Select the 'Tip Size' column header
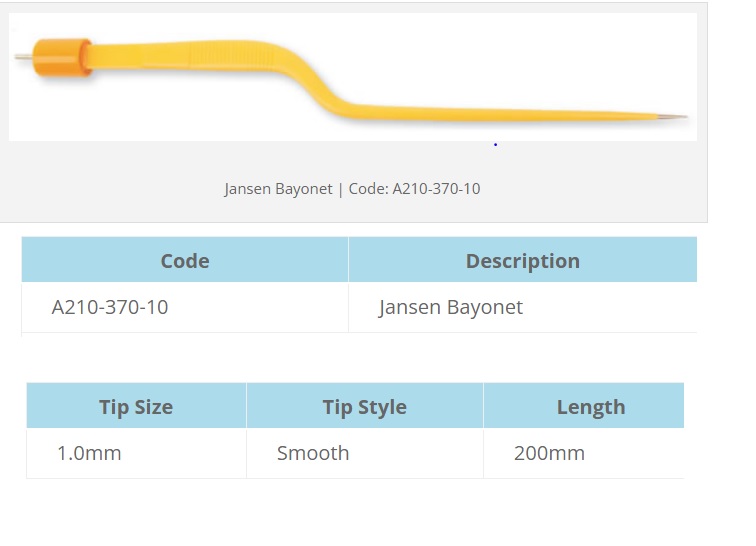 click(136, 406)
